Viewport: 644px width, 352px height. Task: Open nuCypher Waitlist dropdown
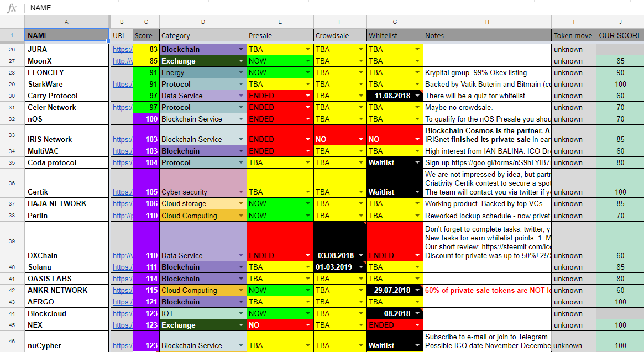point(417,345)
